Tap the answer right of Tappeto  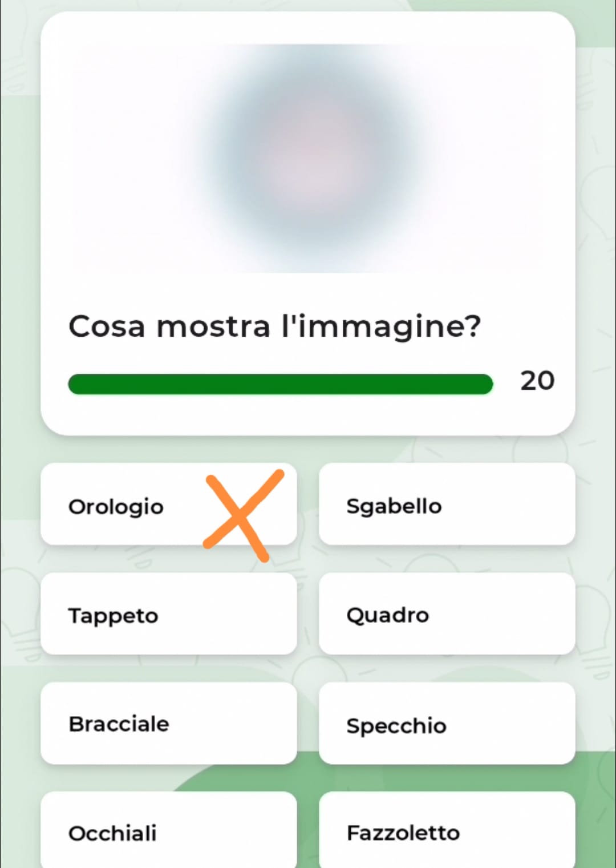pyautogui.click(x=447, y=614)
